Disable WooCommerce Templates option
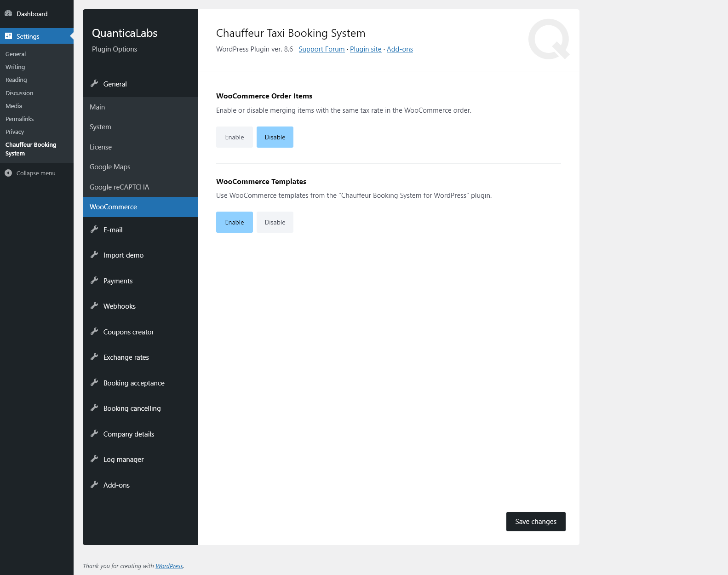 coord(275,222)
